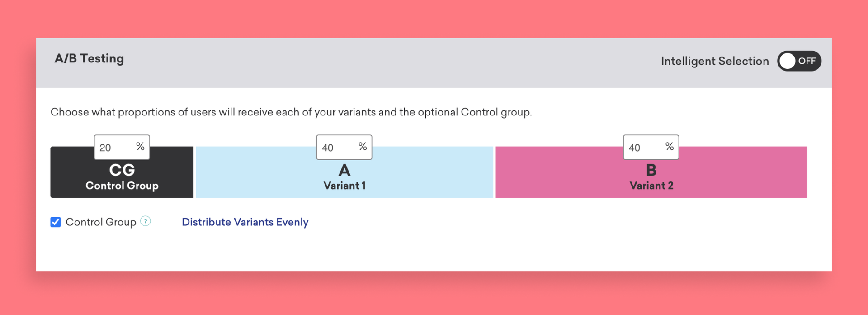Click the percent sign in the CG field
The height and width of the screenshot is (315, 868).
pos(140,147)
